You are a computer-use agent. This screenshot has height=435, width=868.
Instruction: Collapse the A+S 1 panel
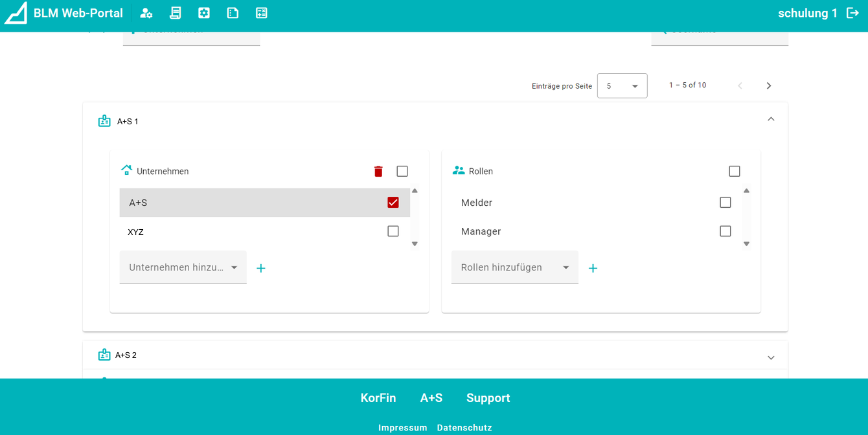(x=771, y=119)
